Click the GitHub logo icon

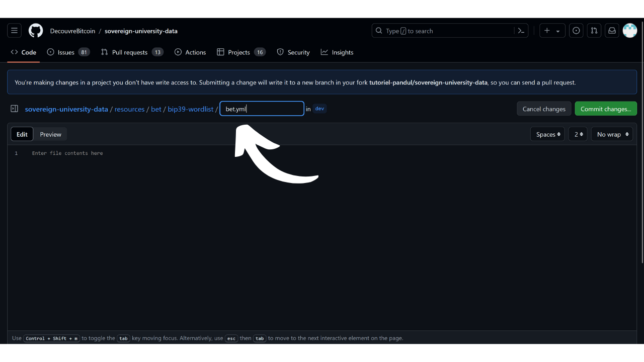(36, 31)
